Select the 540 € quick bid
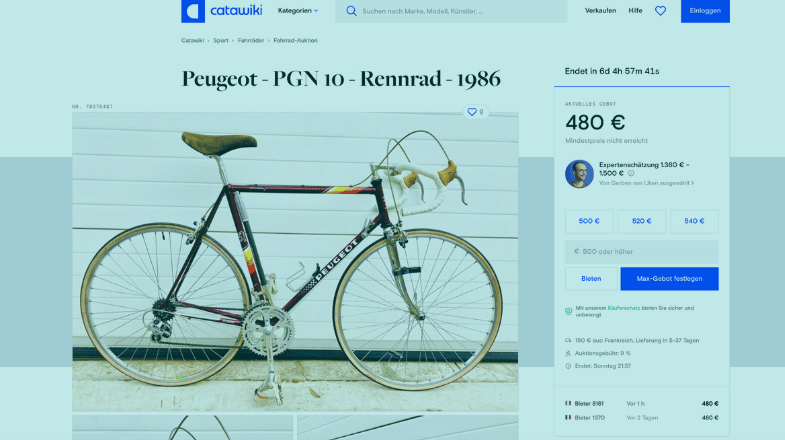Screen dimensions: 785x440 tap(694, 221)
